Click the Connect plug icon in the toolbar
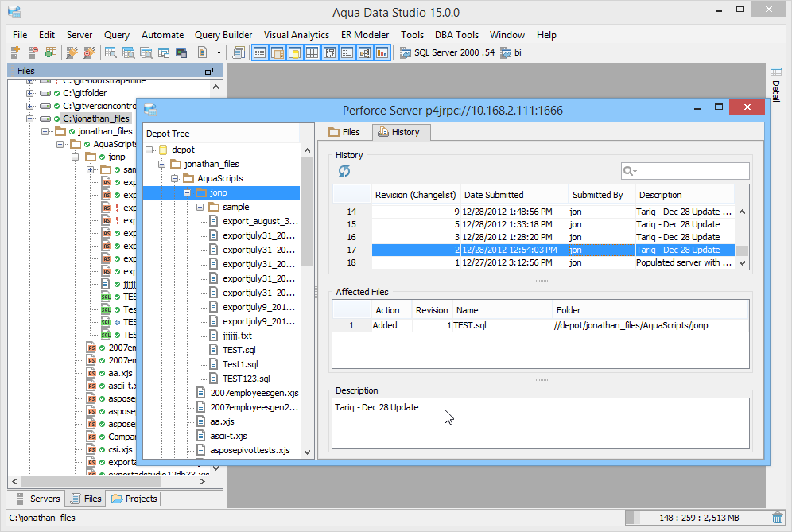 [x=72, y=52]
